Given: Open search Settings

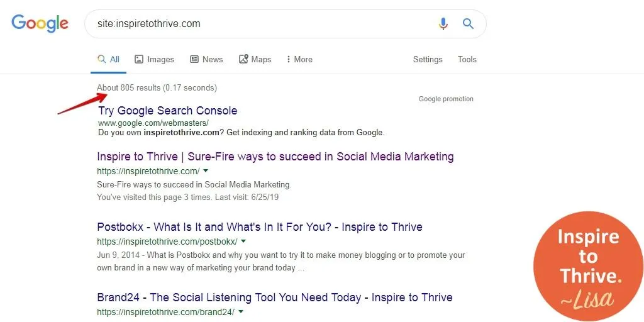Looking at the screenshot, I should coord(428,60).
